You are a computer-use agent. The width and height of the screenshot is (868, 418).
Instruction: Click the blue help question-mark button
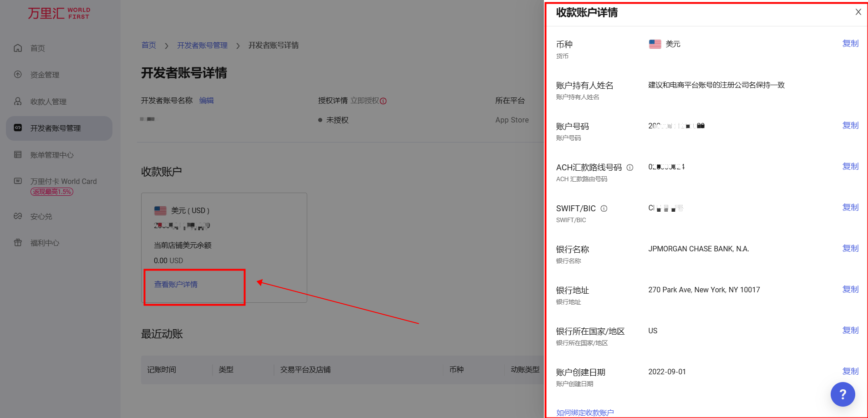(x=843, y=394)
